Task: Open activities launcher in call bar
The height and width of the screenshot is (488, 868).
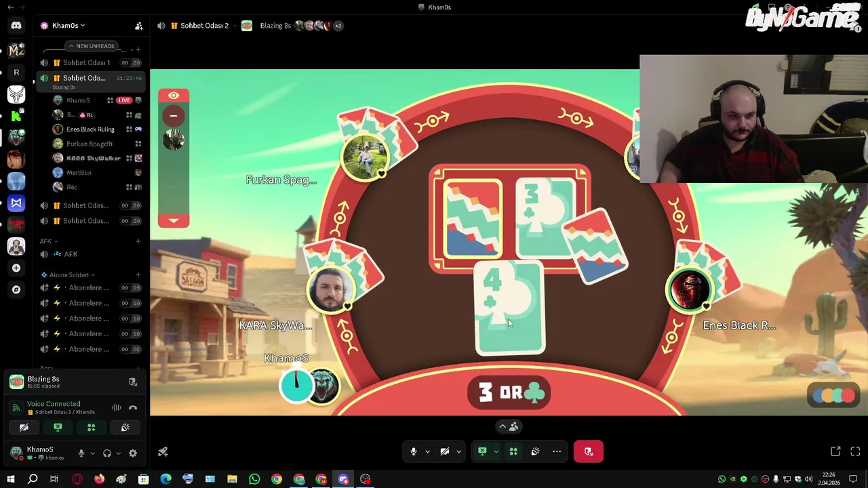Action: (x=513, y=451)
